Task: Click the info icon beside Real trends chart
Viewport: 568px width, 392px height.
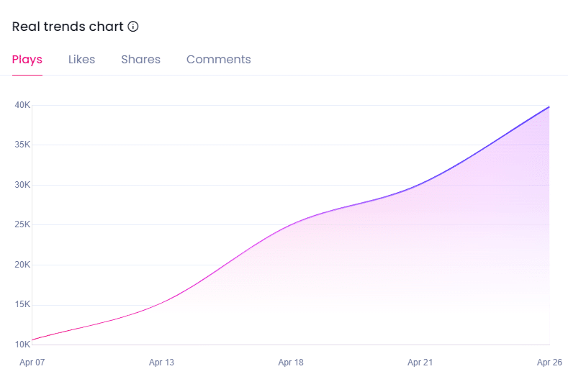Action: click(133, 27)
